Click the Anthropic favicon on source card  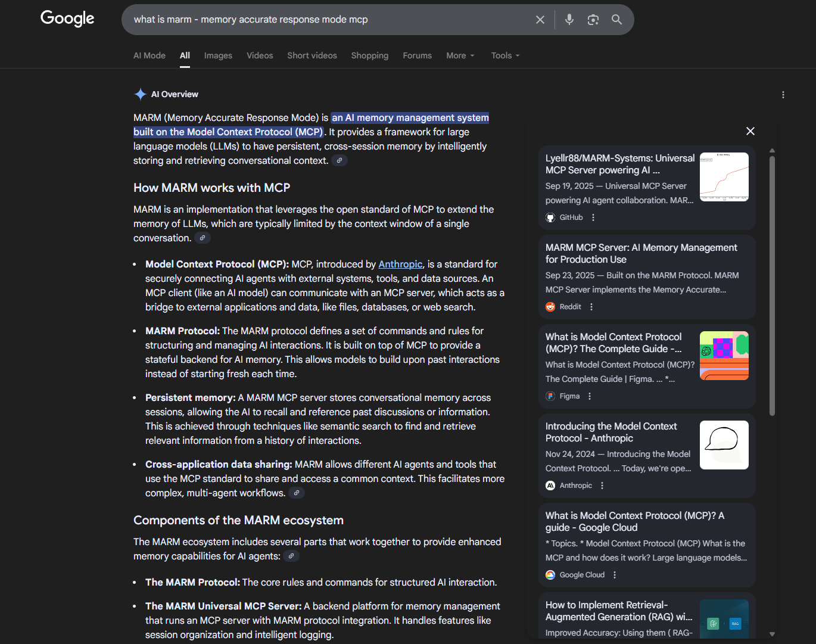(550, 486)
